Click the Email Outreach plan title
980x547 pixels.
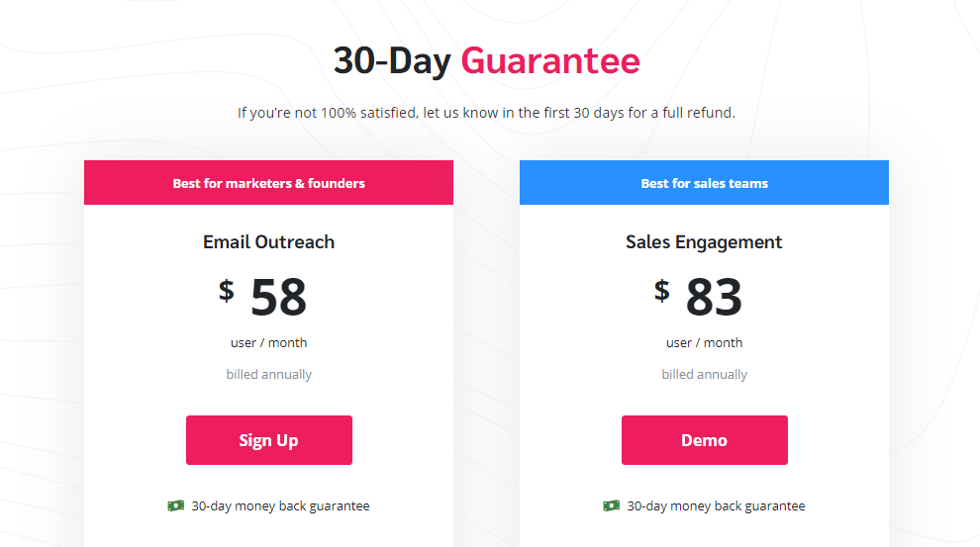(268, 241)
